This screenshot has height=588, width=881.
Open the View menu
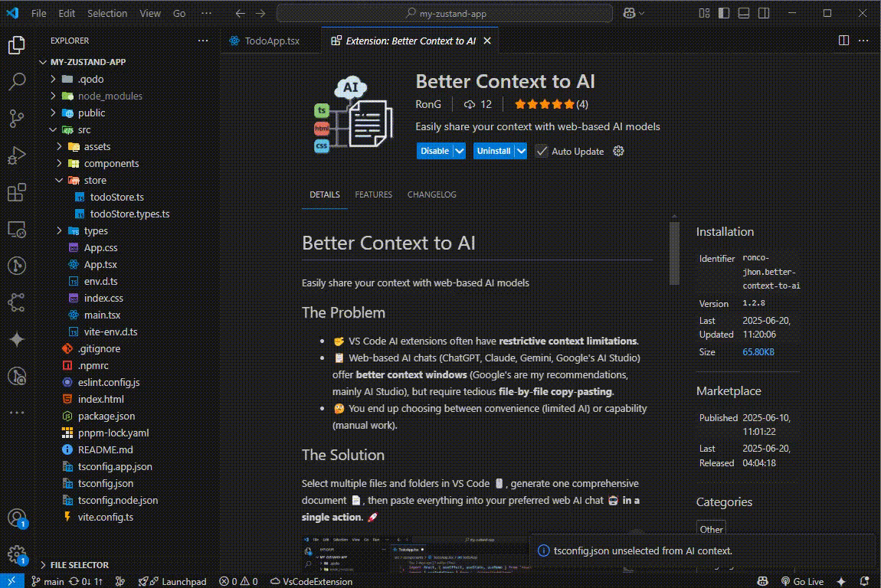click(x=150, y=14)
